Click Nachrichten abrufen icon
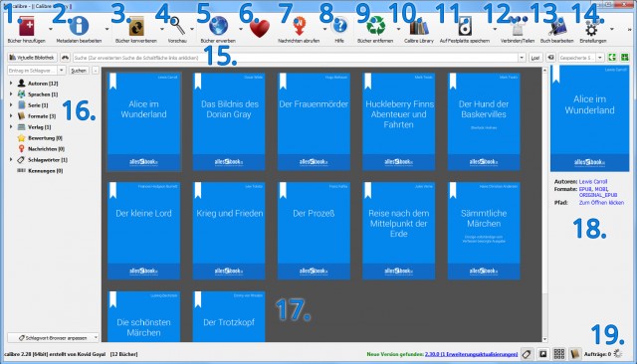Screen dimensions: 637x364 point(299,27)
